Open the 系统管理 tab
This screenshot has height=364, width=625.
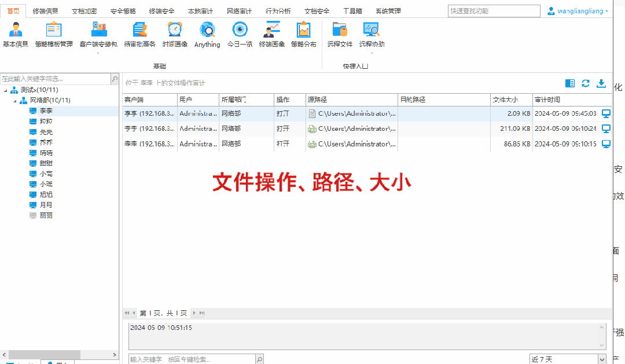point(388,11)
